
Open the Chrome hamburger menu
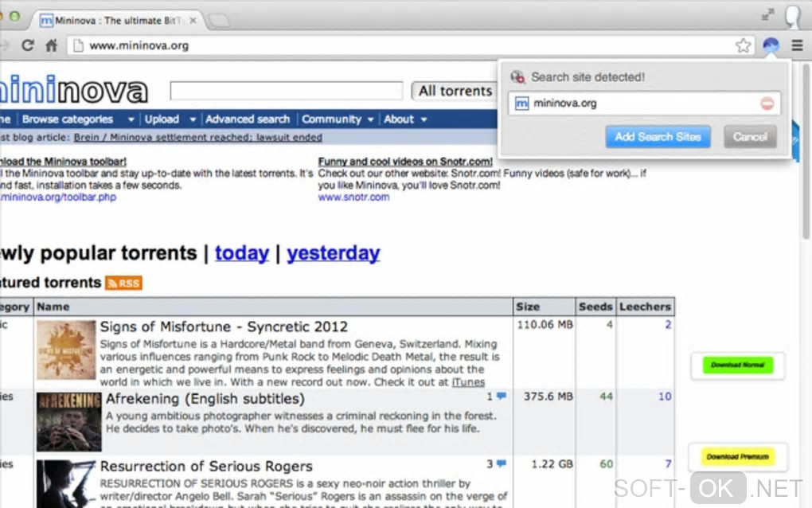pos(797,45)
